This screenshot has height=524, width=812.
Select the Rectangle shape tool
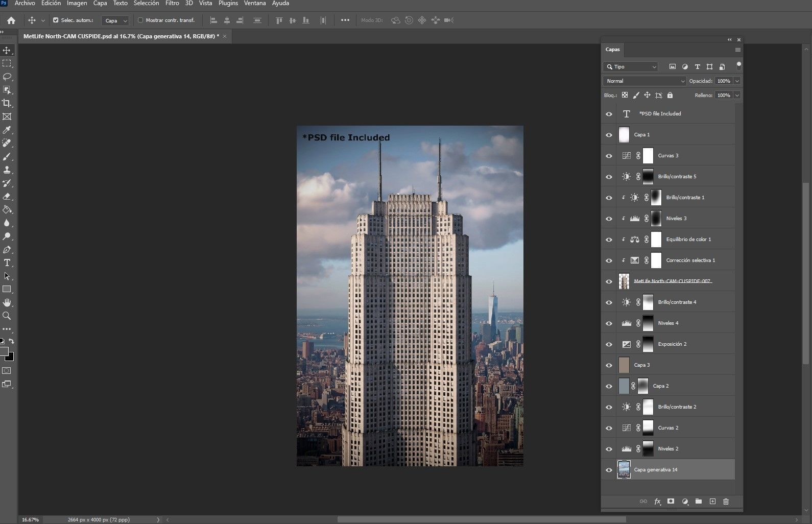click(7, 290)
